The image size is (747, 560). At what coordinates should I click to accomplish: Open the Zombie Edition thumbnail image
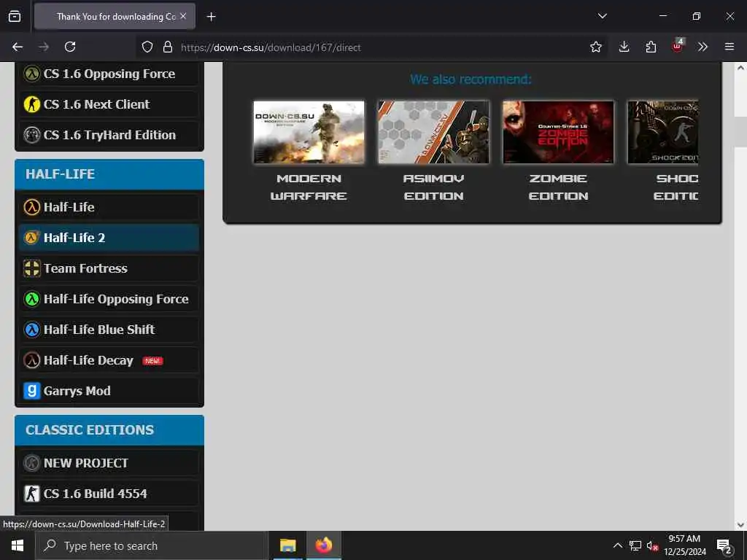click(558, 132)
